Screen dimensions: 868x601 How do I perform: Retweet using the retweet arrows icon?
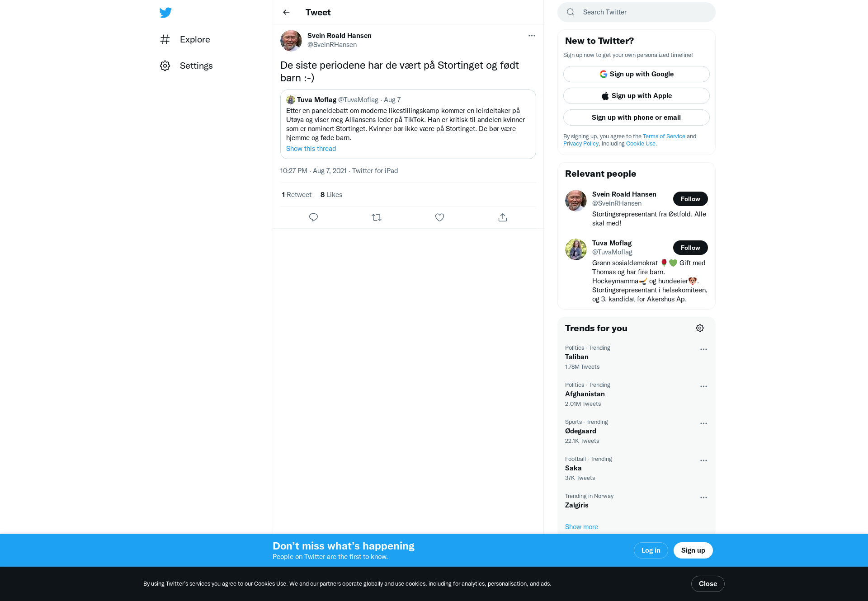pos(377,217)
